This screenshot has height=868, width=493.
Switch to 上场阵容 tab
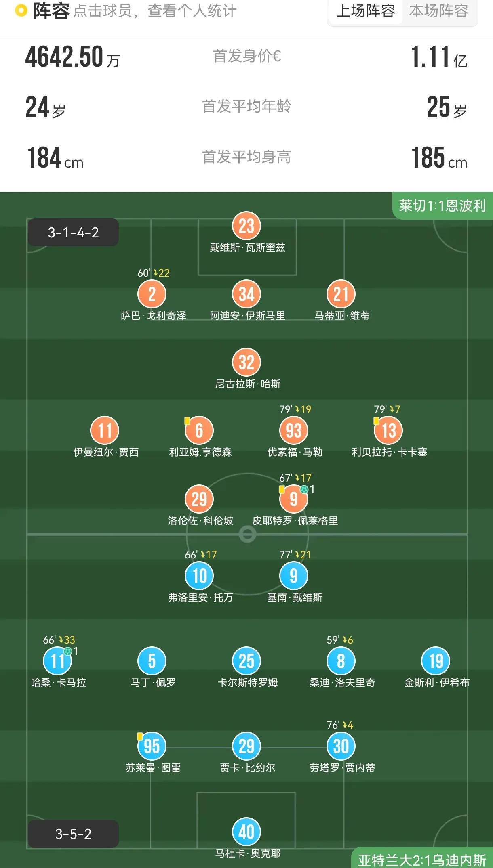365,11
